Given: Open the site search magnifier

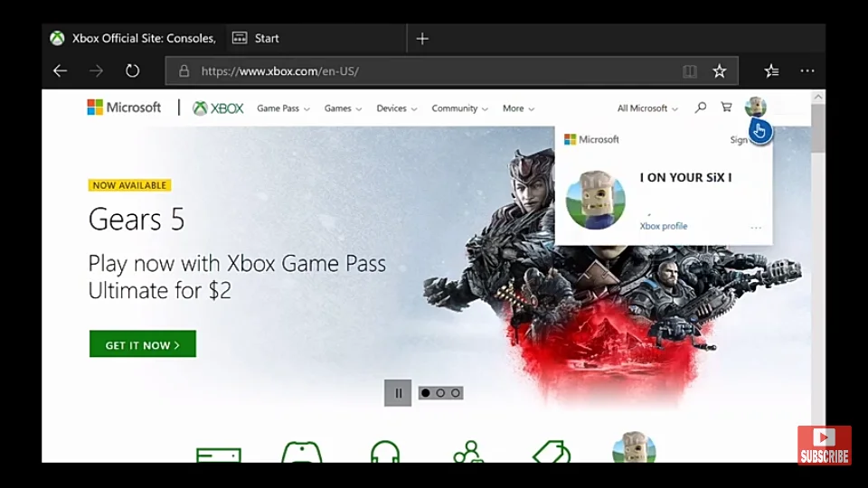Looking at the screenshot, I should pos(700,108).
